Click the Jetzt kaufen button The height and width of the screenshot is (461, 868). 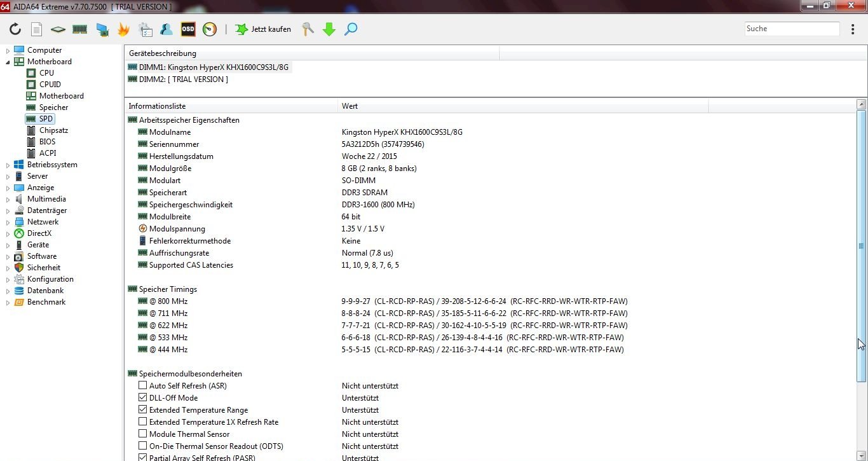[263, 29]
